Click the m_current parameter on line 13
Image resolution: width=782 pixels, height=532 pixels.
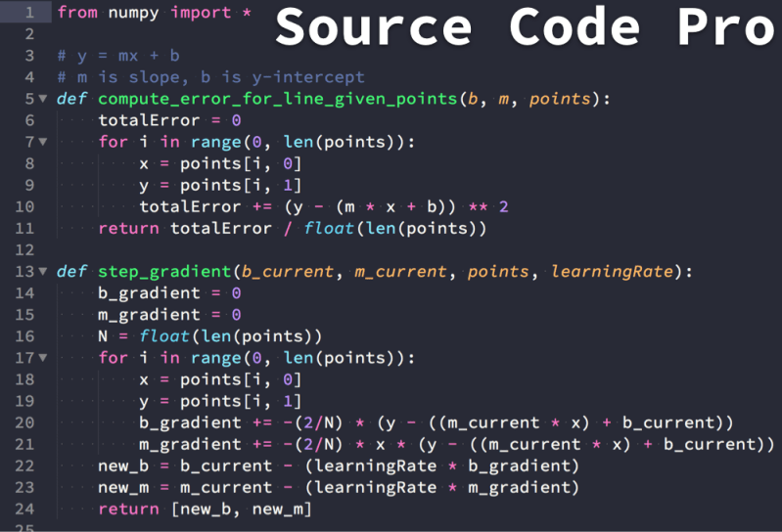[401, 272]
